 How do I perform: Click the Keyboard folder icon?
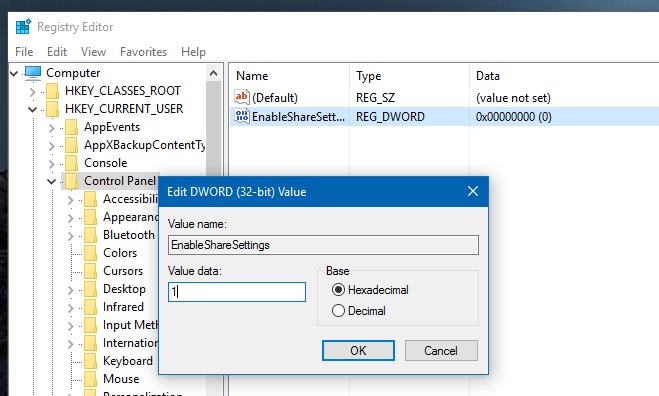tap(90, 362)
